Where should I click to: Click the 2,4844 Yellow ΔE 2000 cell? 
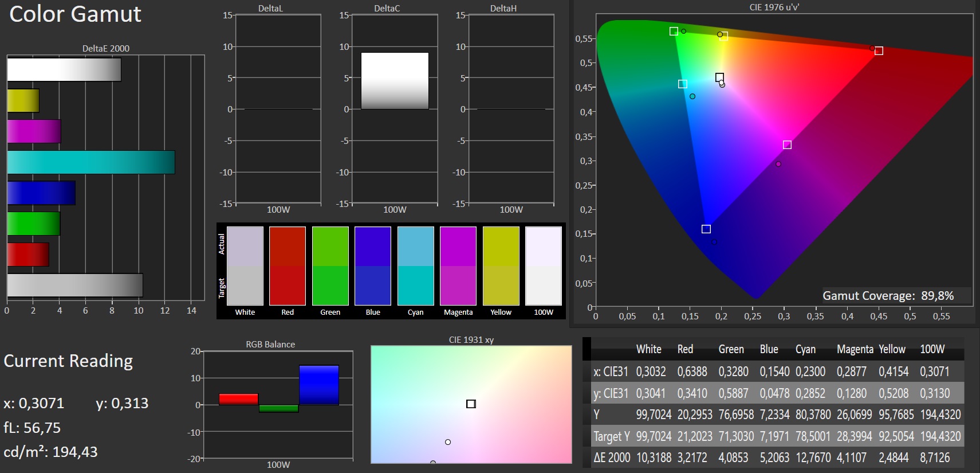pyautogui.click(x=894, y=458)
